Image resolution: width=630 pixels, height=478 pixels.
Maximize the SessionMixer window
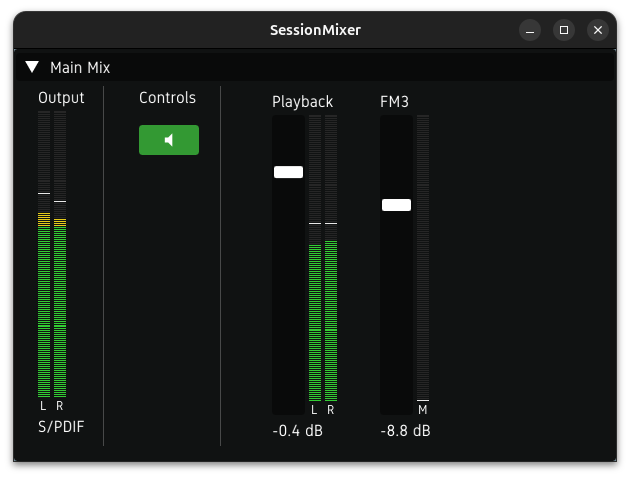coord(564,30)
